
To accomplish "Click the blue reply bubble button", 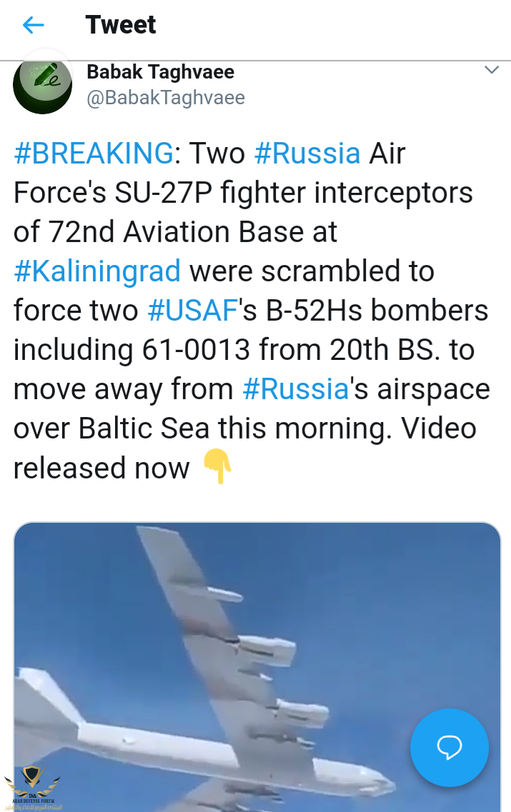I will (450, 747).
